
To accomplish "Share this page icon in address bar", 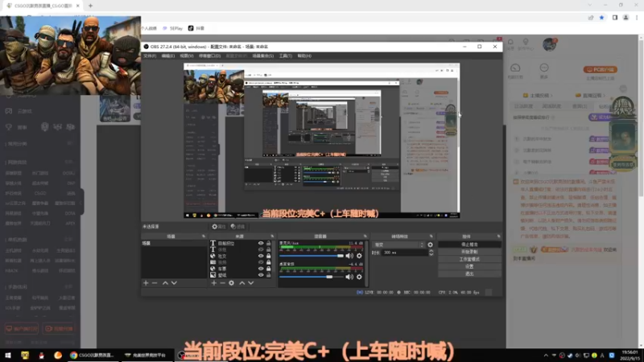I will (591, 18).
